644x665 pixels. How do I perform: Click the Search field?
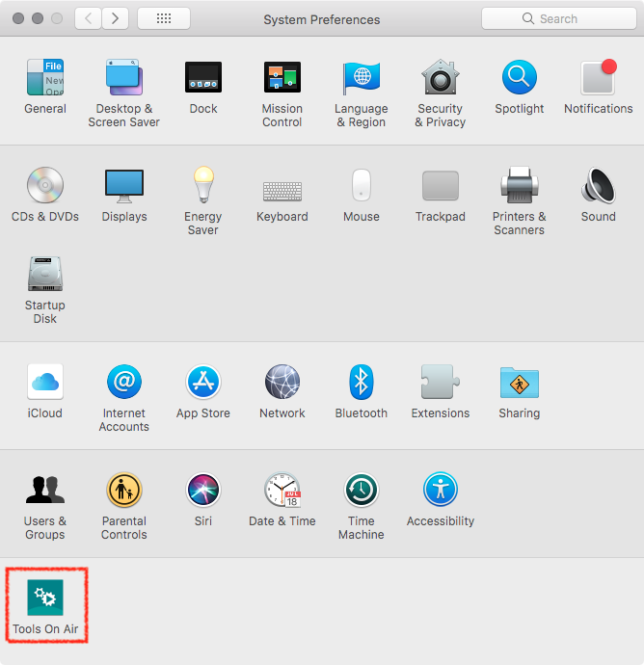(559, 18)
